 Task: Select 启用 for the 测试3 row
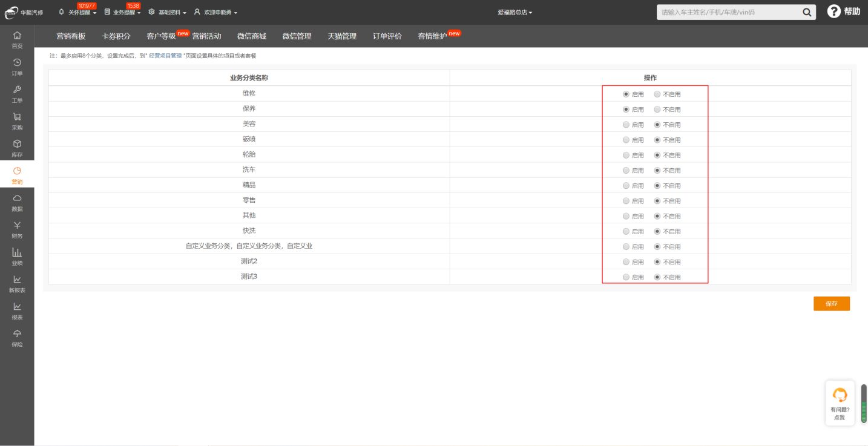click(626, 277)
